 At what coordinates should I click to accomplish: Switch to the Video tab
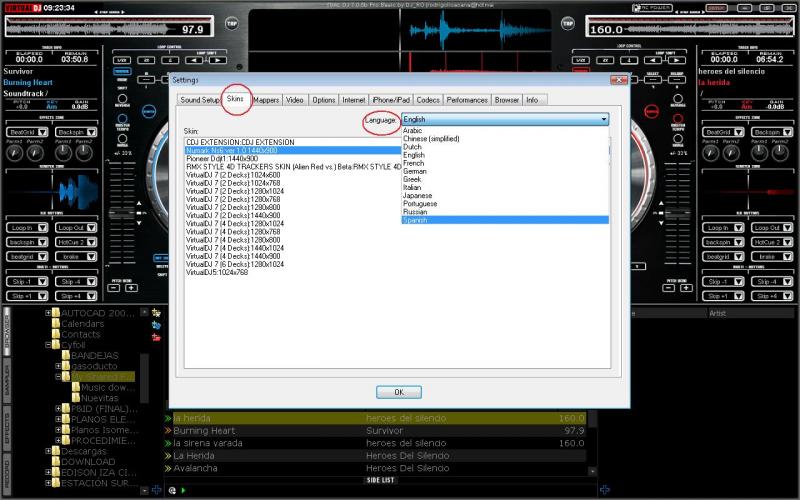click(294, 100)
